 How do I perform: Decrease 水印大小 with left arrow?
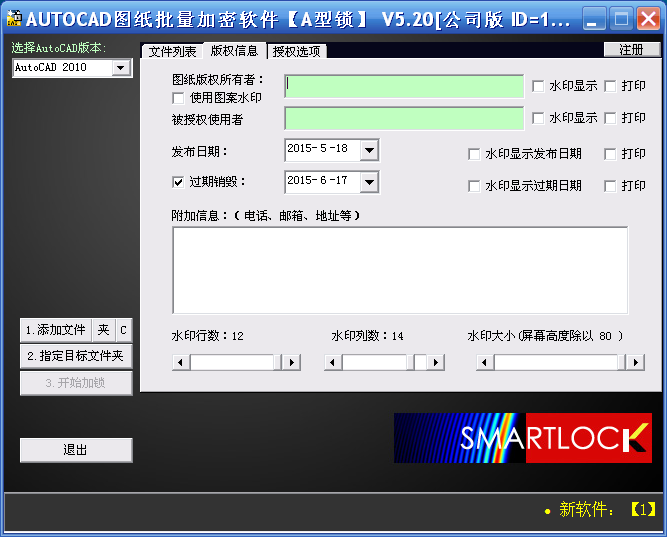click(x=485, y=362)
